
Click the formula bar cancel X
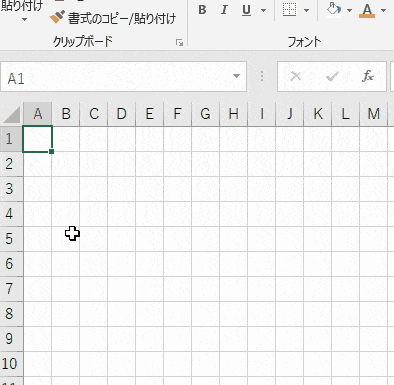296,77
